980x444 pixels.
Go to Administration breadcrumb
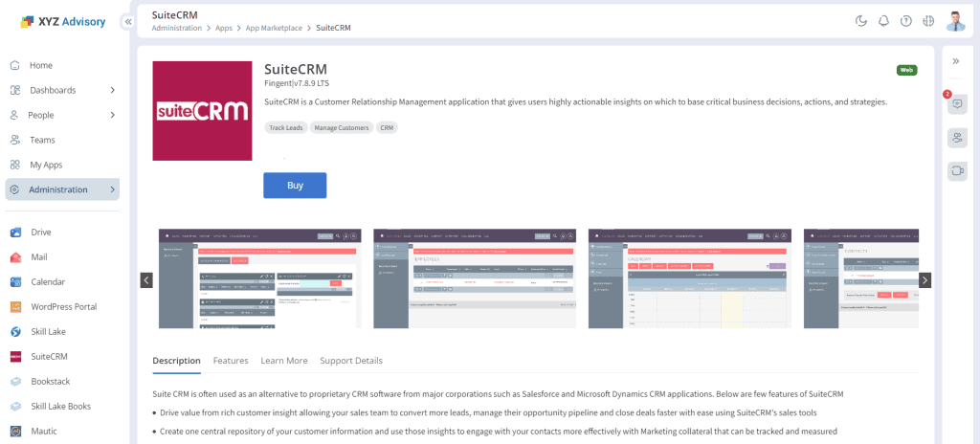point(177,28)
